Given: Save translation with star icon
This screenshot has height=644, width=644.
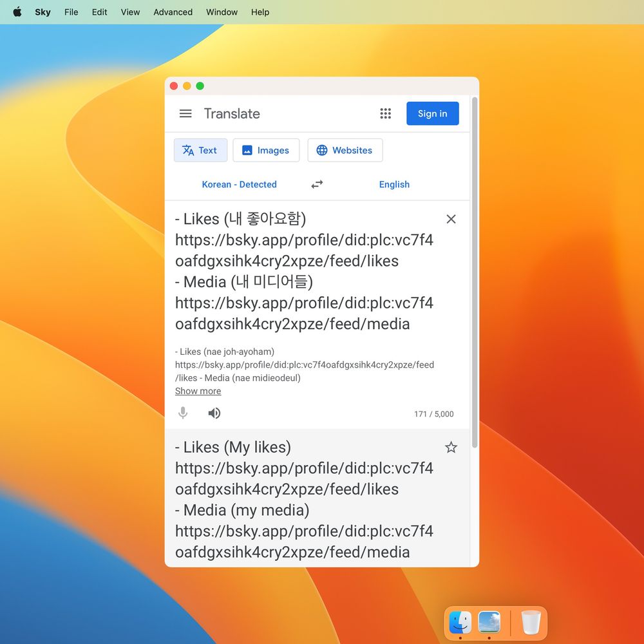Looking at the screenshot, I should click(451, 448).
